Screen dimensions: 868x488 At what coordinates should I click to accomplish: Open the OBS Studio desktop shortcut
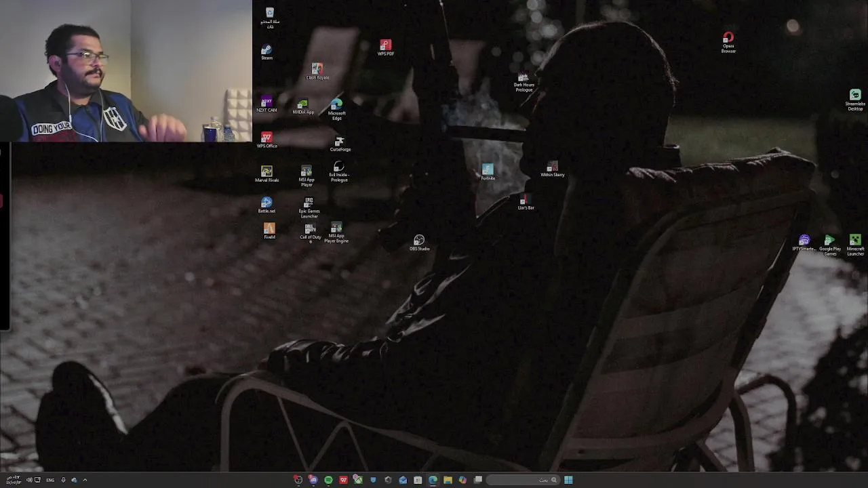tap(419, 243)
